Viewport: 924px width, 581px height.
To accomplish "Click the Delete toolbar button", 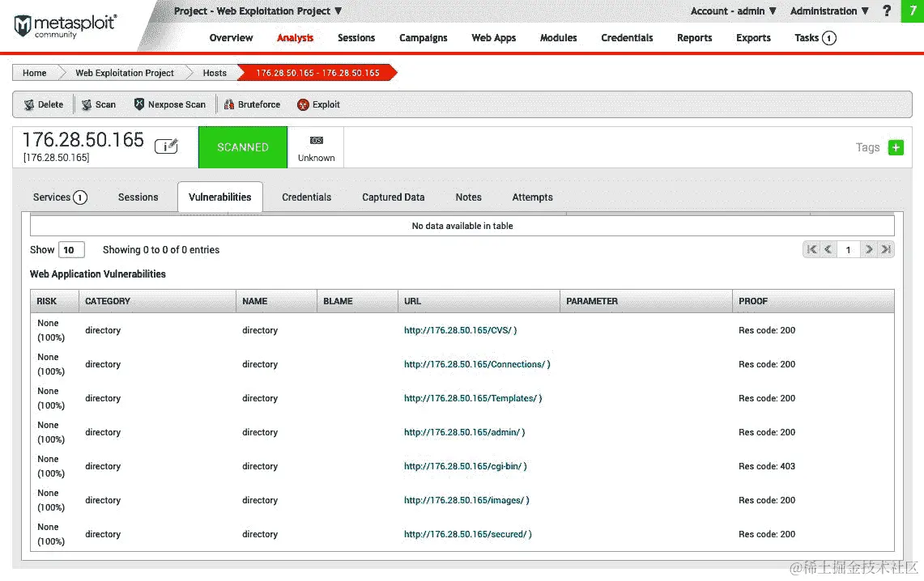I will [x=44, y=104].
